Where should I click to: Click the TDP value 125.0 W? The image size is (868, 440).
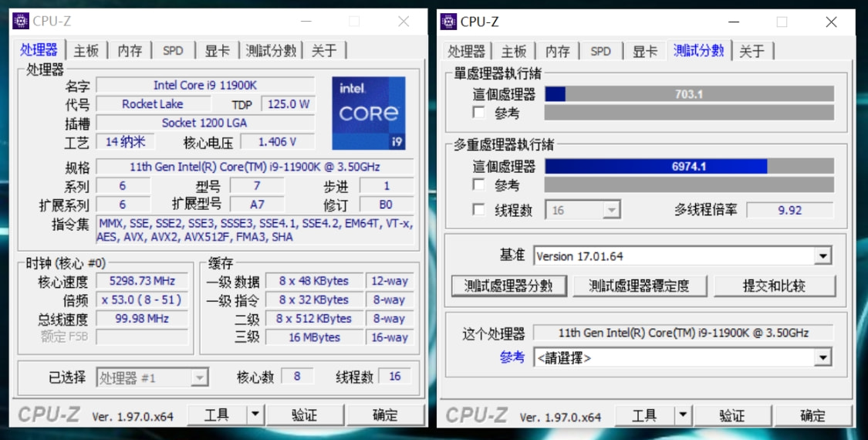289,103
